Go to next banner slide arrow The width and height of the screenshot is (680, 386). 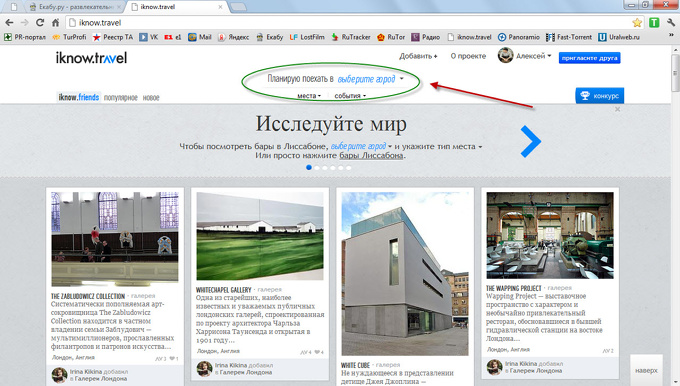[530, 141]
